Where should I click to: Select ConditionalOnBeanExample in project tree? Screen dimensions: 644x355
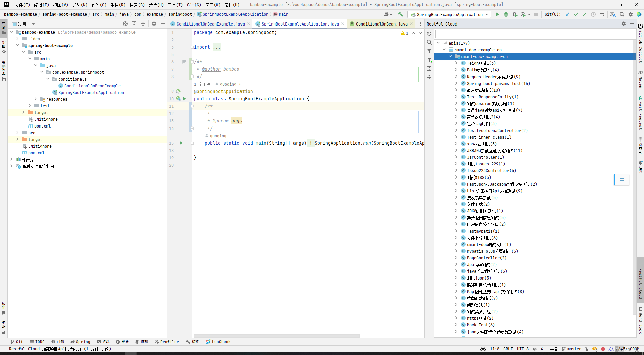coord(90,86)
